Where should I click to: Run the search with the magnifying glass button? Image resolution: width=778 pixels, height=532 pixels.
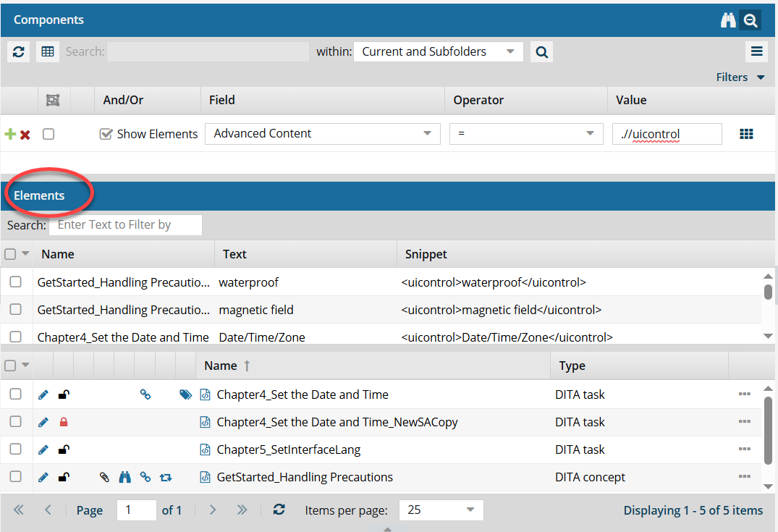(x=542, y=51)
